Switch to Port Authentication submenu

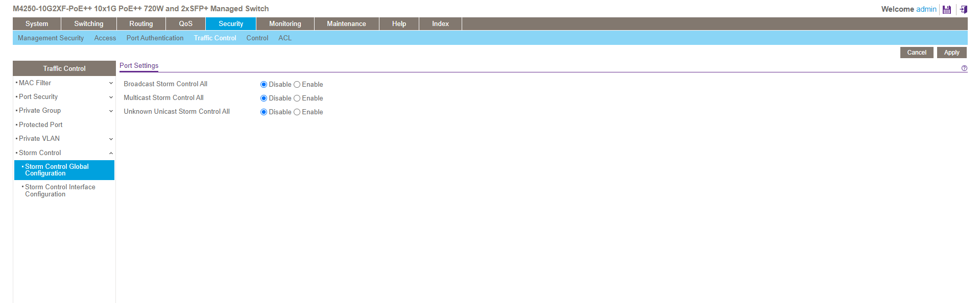pyautogui.click(x=155, y=38)
